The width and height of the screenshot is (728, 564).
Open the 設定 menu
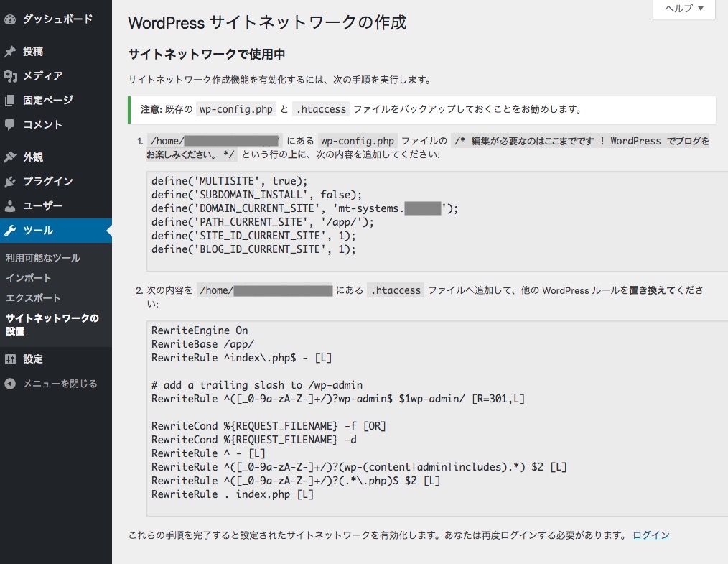click(56, 359)
